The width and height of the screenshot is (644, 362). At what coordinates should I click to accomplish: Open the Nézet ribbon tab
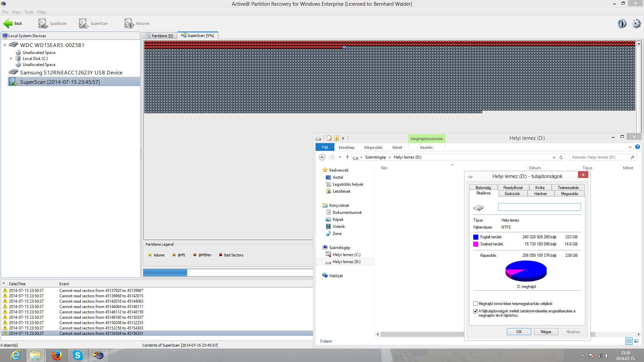(397, 147)
